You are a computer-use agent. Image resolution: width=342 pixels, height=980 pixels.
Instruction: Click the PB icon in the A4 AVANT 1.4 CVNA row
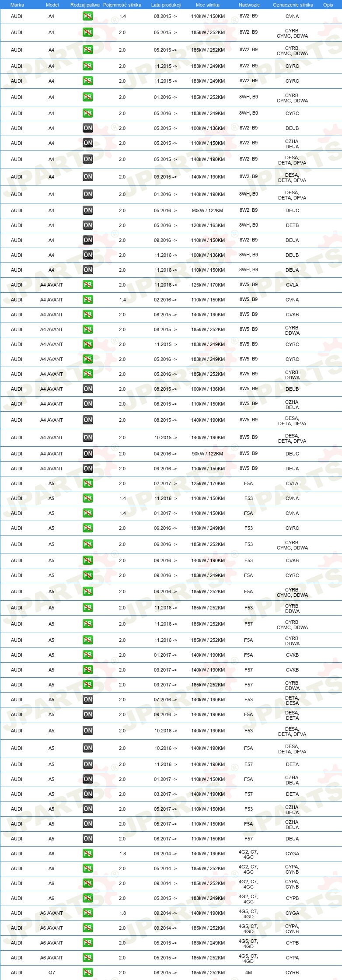click(x=87, y=300)
